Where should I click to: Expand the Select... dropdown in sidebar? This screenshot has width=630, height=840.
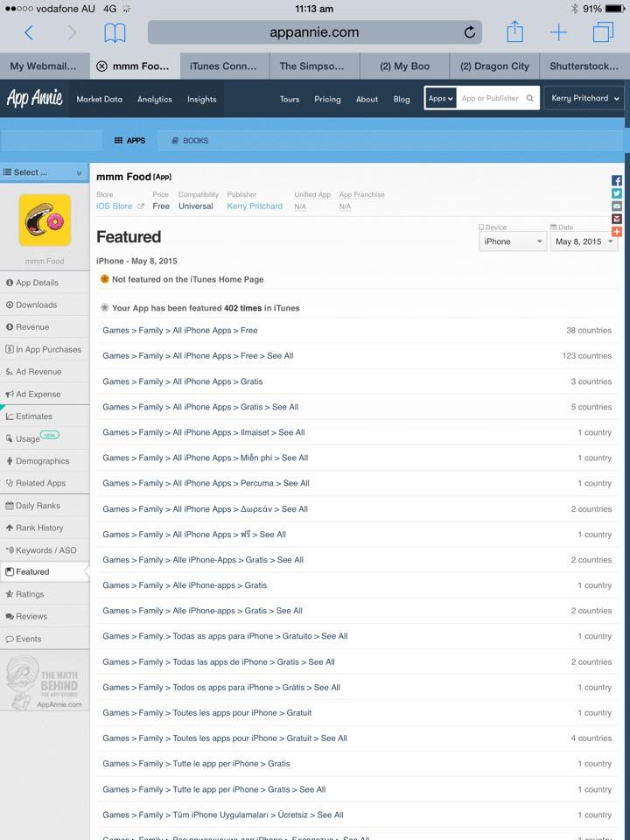pyautogui.click(x=45, y=172)
